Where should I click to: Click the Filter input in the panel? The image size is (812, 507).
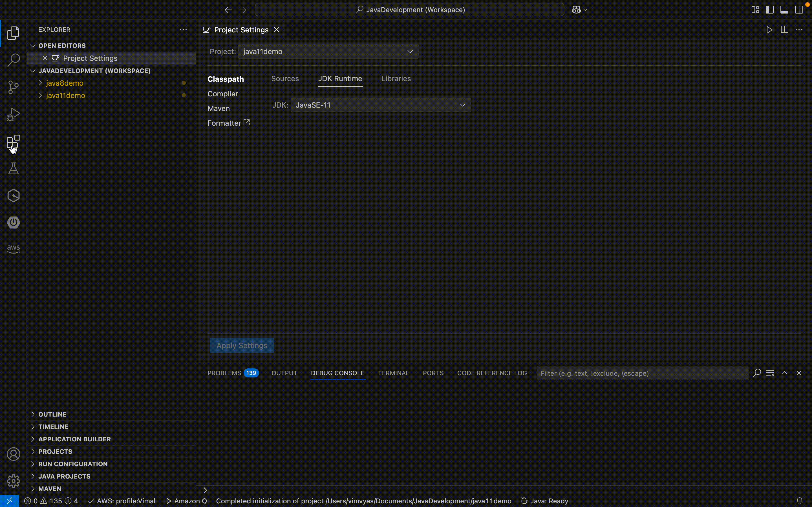coord(641,373)
